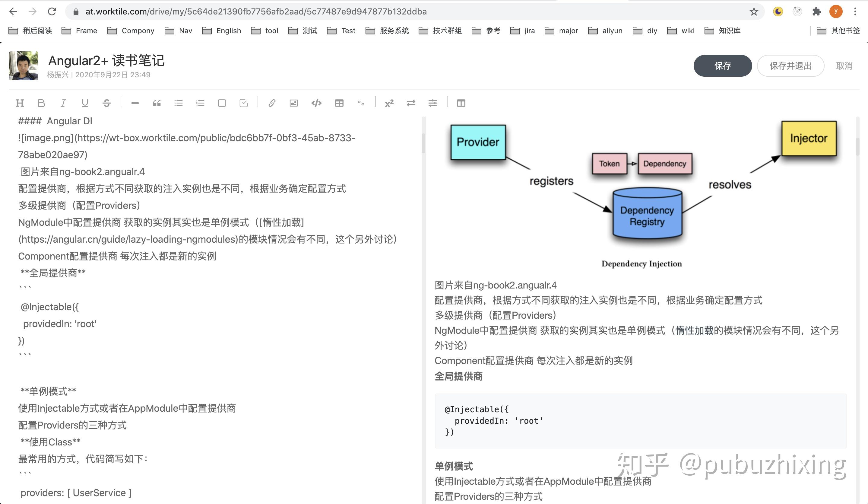The height and width of the screenshot is (504, 868).
Task: Click 取消 to cancel editing
Action: [844, 66]
